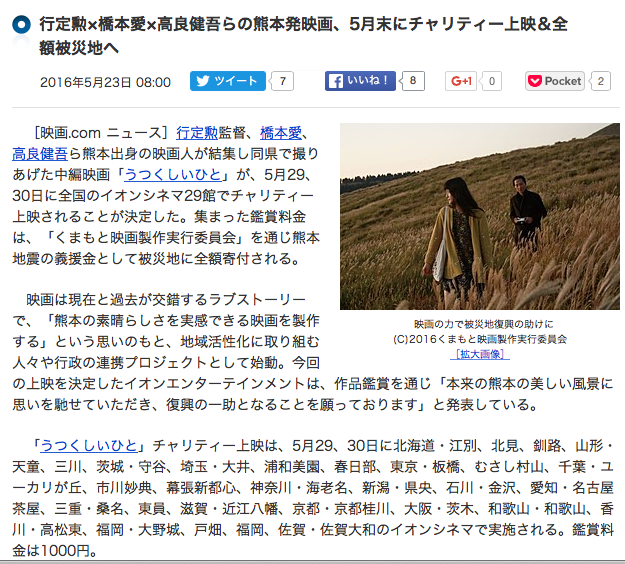Viewport: 625px width, 564px height.
Task: Open うつくしいひと link in first paragraph
Action: [173, 175]
